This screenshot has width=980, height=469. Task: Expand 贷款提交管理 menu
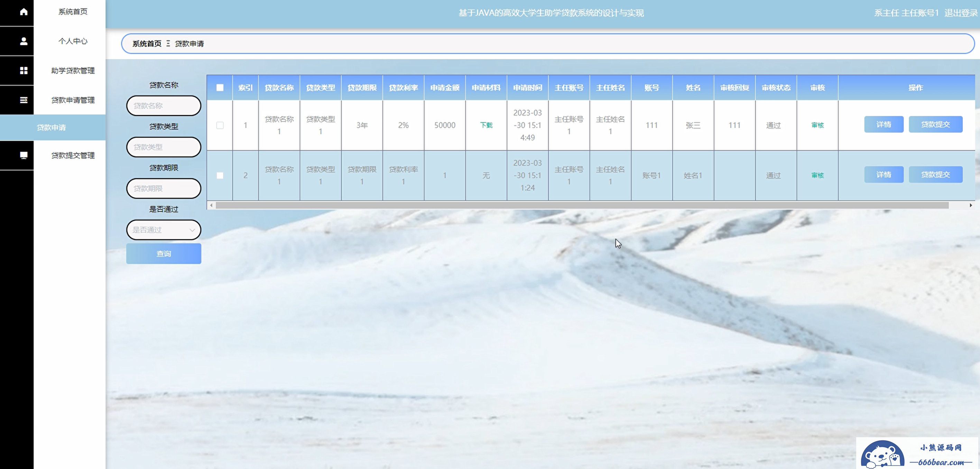tap(73, 155)
